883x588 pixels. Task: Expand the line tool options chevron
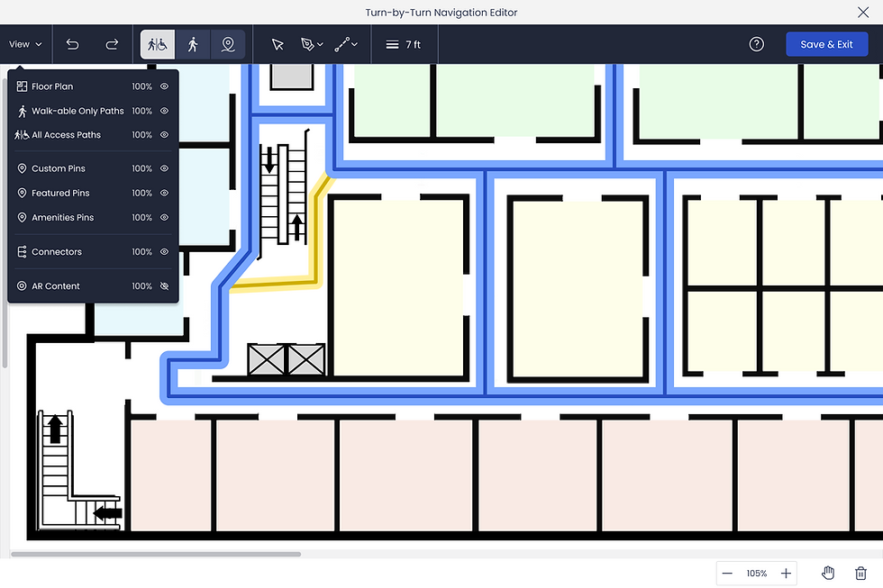[x=354, y=44]
